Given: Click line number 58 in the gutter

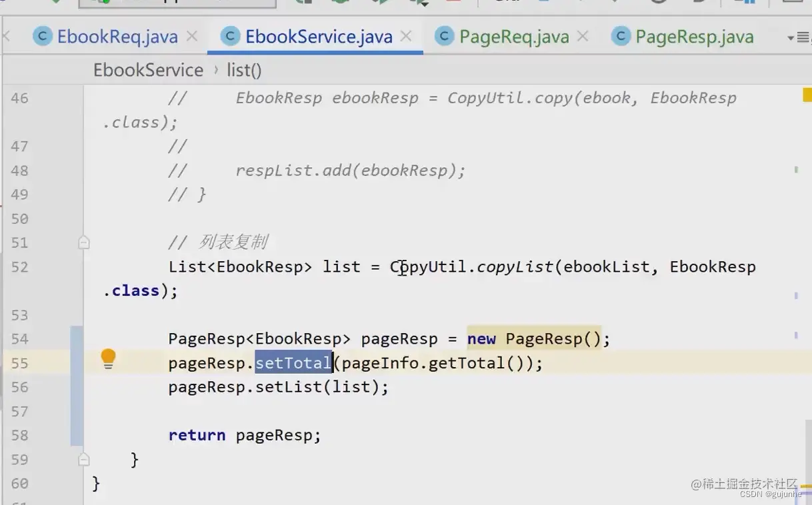Looking at the screenshot, I should (x=20, y=436).
